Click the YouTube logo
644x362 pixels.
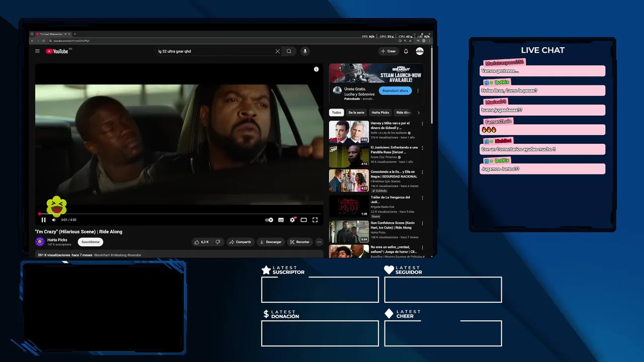click(x=57, y=51)
